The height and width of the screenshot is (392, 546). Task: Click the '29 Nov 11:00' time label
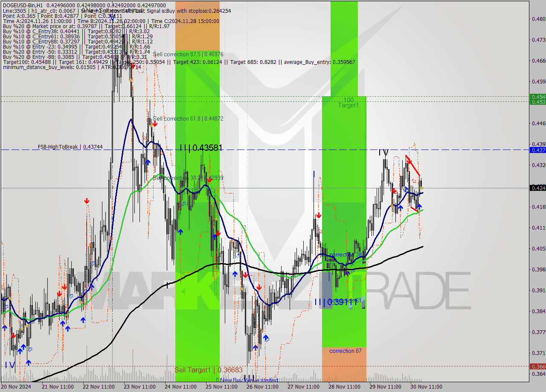coord(385,387)
